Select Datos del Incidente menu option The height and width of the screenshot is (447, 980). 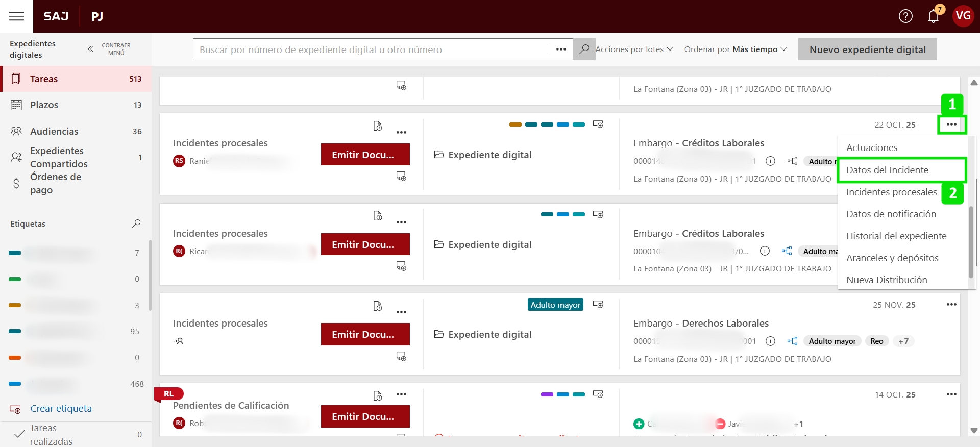tap(887, 170)
